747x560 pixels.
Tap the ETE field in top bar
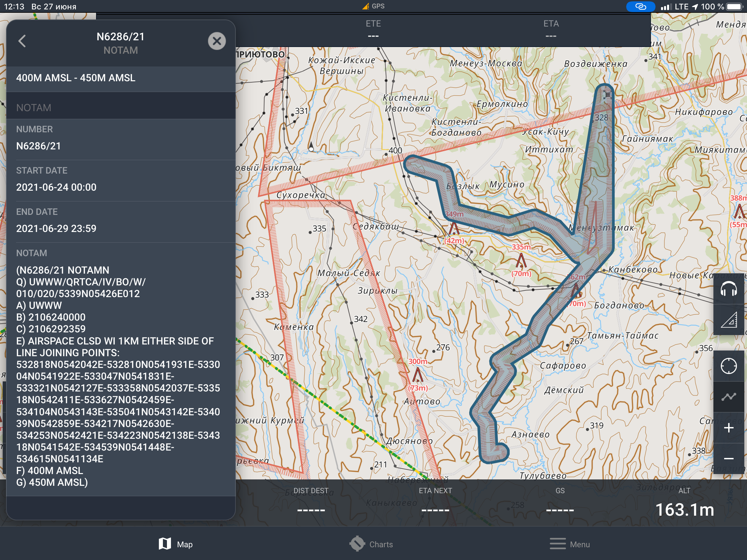373,29
